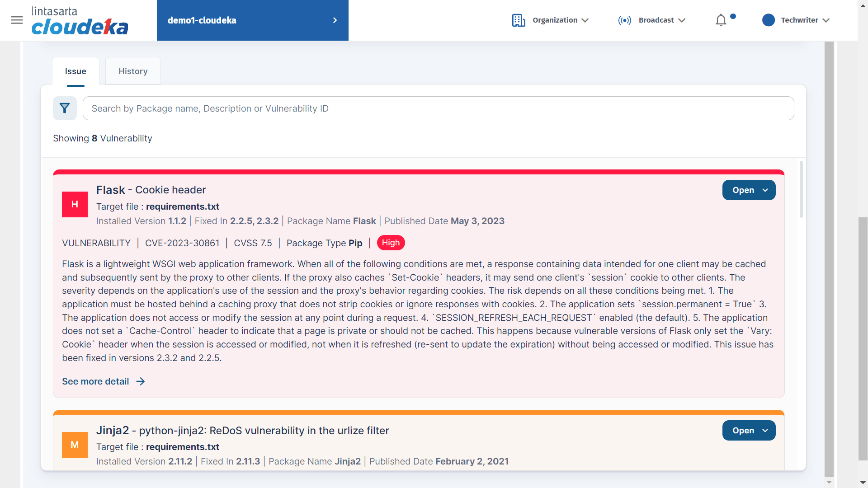The image size is (868, 488).
Task: Open See more detail link
Action: point(95,381)
